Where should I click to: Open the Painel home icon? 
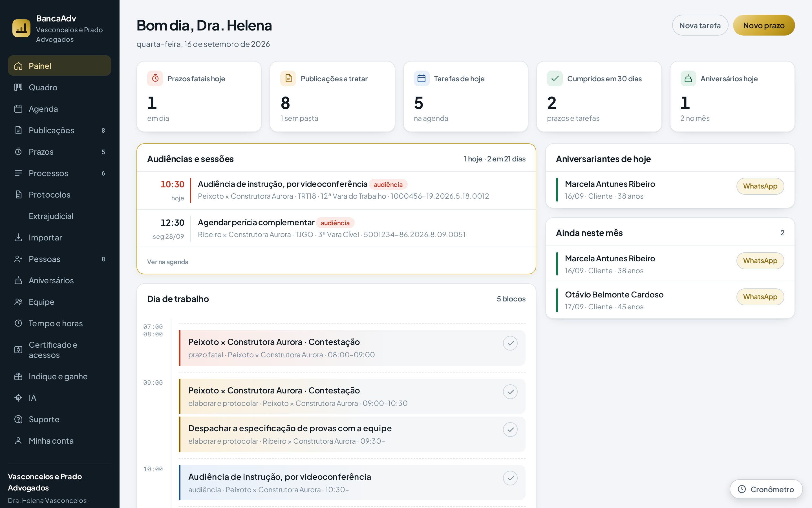[x=18, y=66]
